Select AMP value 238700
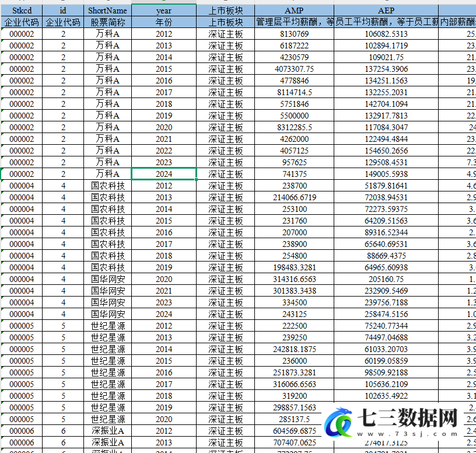 [294, 186]
